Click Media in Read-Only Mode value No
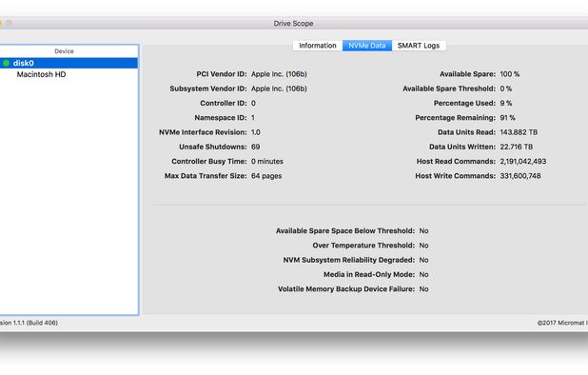This screenshot has height=375, width=588. pos(423,274)
